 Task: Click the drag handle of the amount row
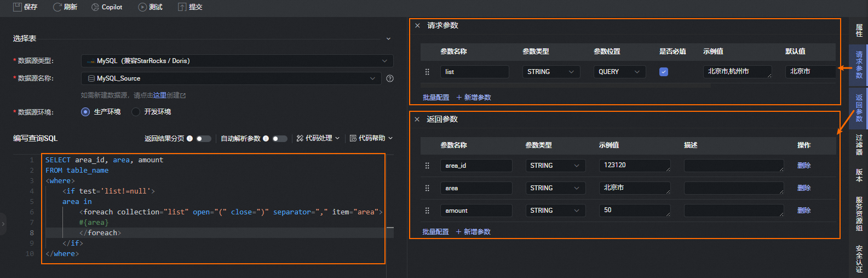[x=427, y=211]
